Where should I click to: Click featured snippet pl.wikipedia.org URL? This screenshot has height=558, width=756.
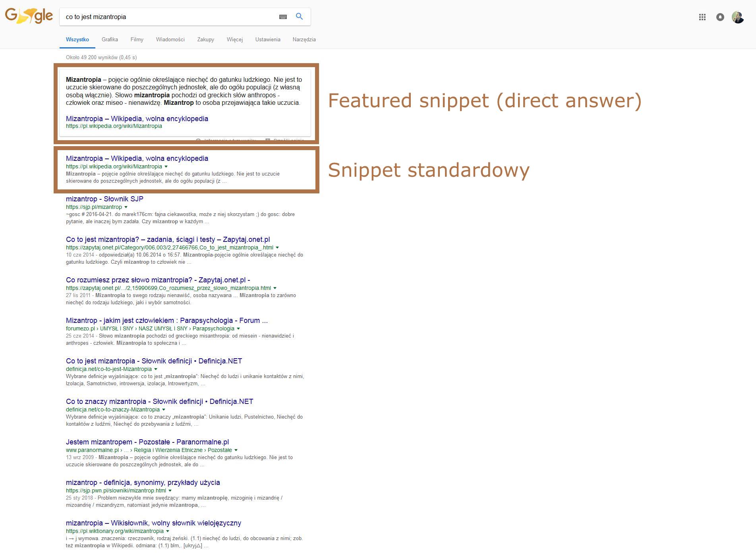pyautogui.click(x=114, y=126)
